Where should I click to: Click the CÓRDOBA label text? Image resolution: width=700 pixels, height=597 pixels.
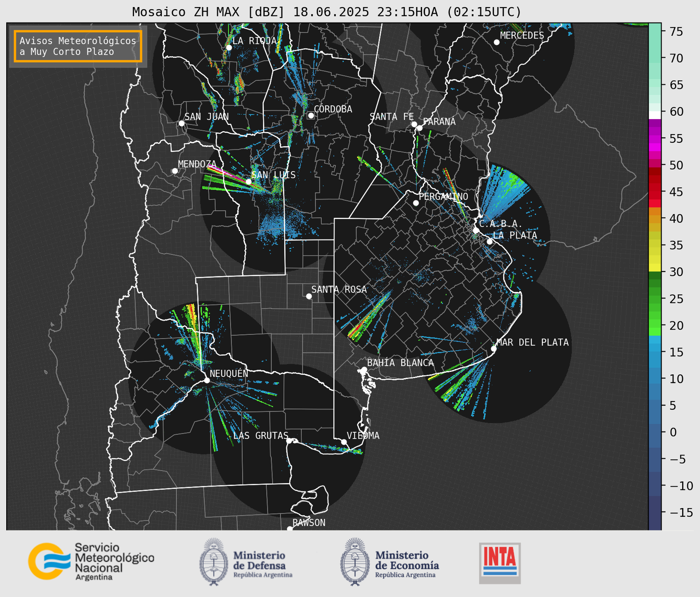(x=333, y=109)
